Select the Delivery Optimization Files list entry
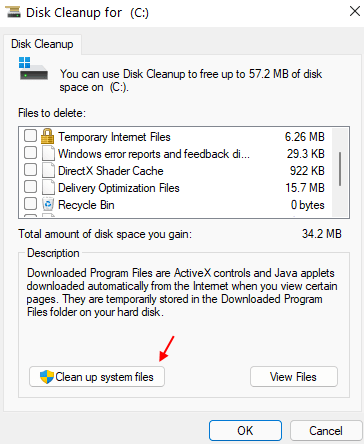Image resolution: width=364 pixels, height=444 pixels. (174, 188)
